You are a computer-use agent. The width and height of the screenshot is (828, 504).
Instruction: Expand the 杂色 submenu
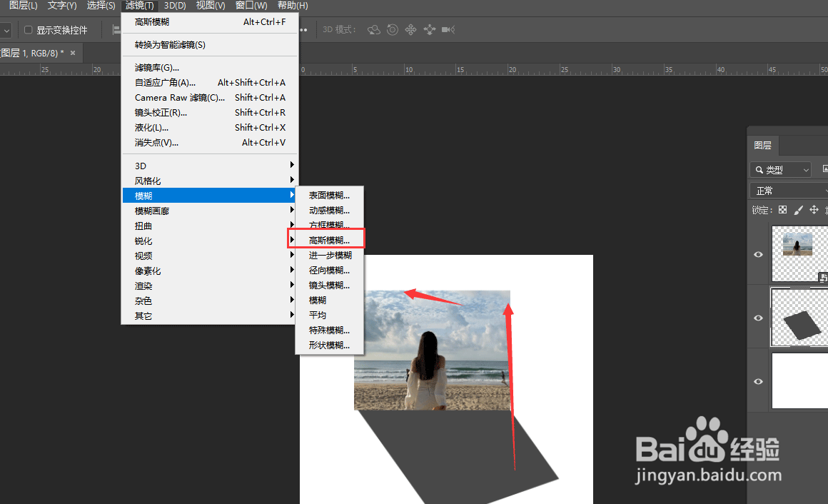210,301
